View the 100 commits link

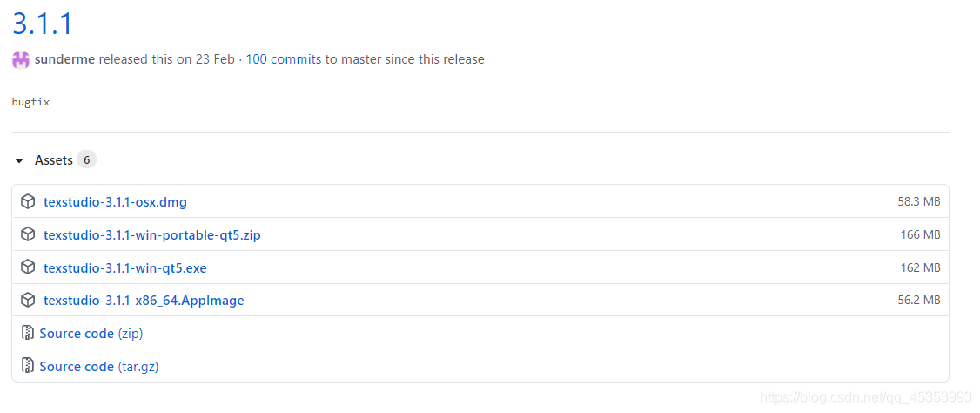pos(284,59)
